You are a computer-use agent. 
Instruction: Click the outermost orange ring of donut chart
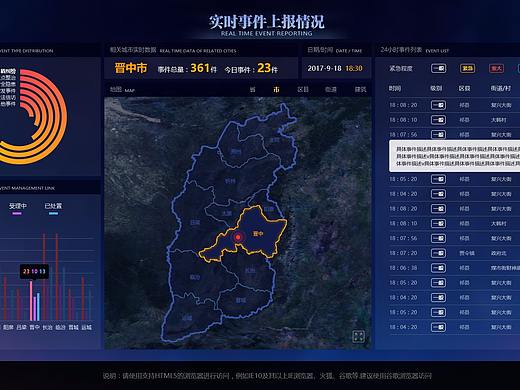click(x=64, y=117)
